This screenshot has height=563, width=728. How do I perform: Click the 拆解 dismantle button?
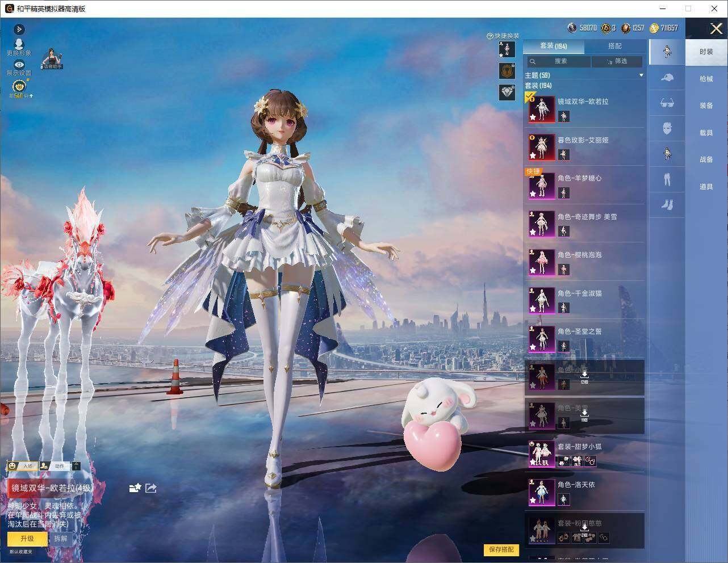coord(61,539)
